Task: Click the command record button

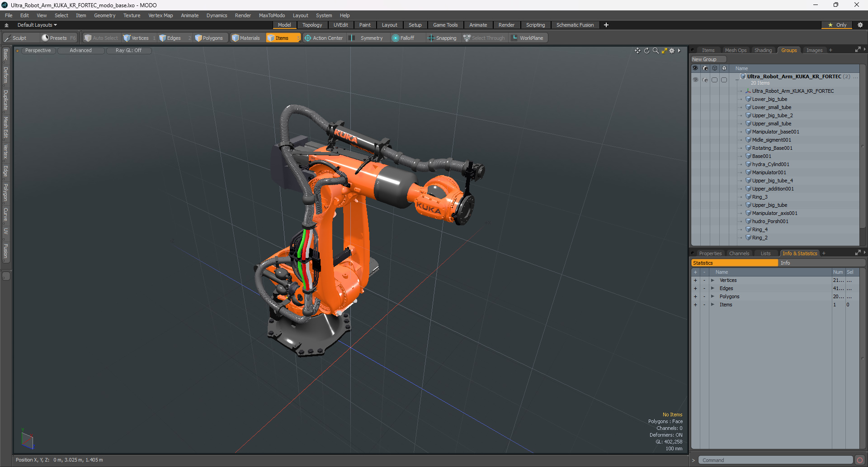Action: (x=860, y=460)
